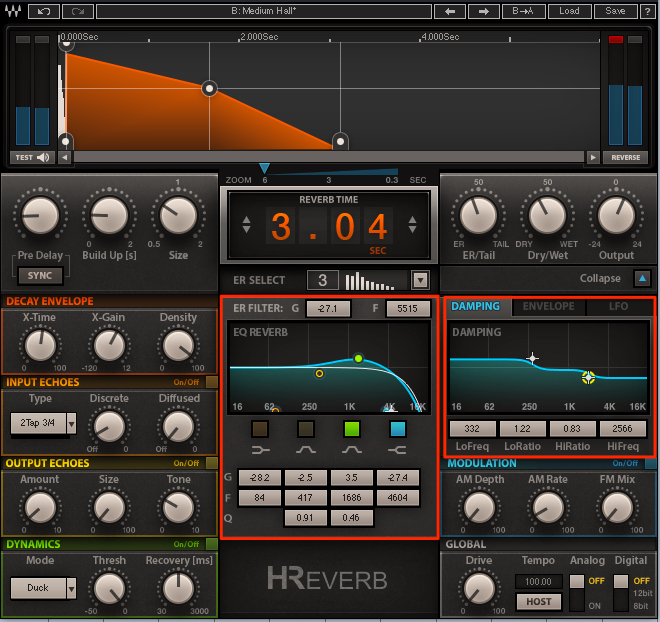This screenshot has height=622, width=660.
Task: Click the undo arrow button
Action: point(44,11)
